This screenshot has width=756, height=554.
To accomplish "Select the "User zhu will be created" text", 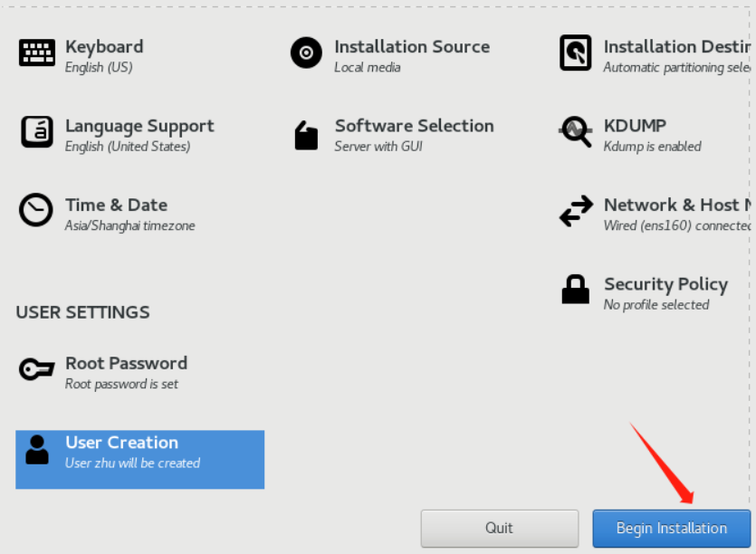I will click(x=132, y=463).
